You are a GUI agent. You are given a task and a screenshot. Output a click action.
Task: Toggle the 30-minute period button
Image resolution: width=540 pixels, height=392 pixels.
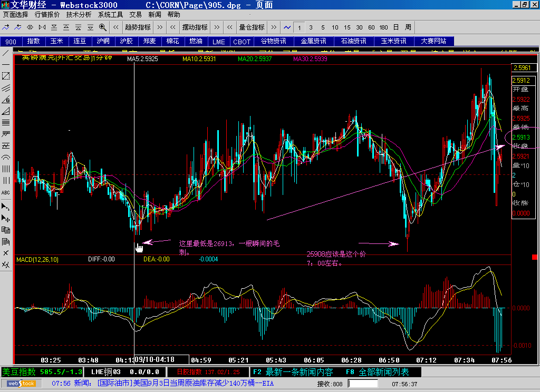pos(359,27)
